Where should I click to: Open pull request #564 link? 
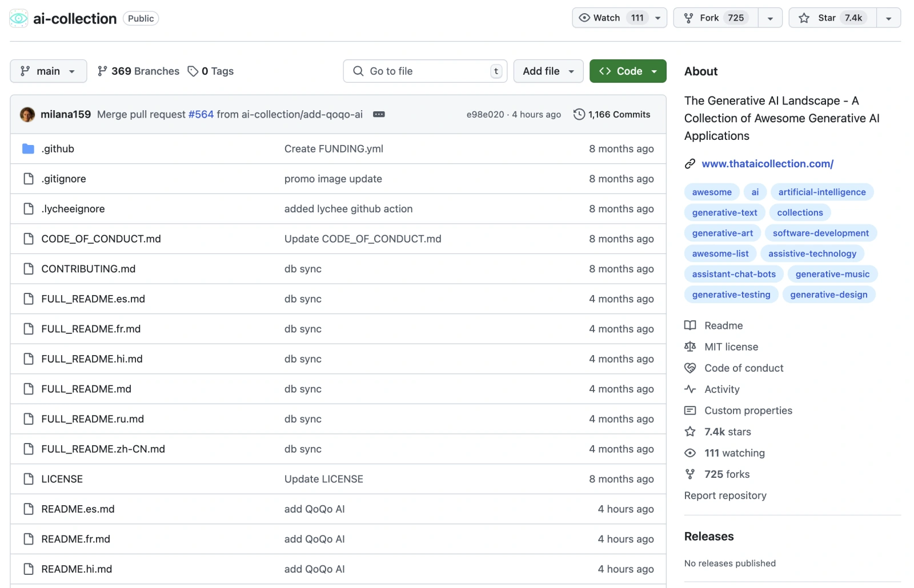(201, 115)
